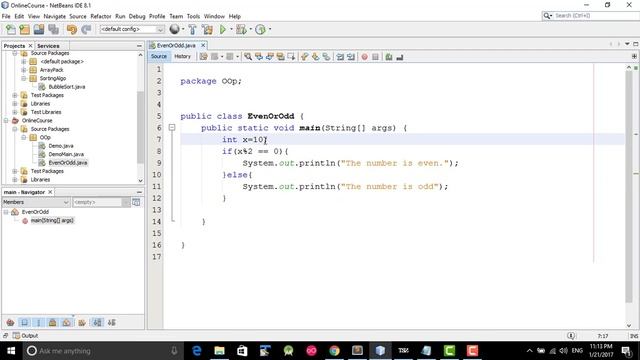Click the globe browser icon in the toolbar
This screenshot has width=640, height=360.
pos(174,29)
